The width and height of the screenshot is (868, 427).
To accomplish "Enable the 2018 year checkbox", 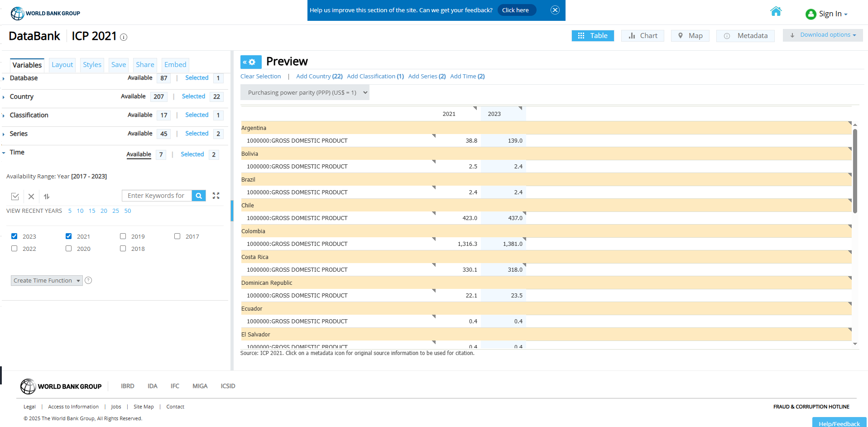I will click(x=123, y=248).
